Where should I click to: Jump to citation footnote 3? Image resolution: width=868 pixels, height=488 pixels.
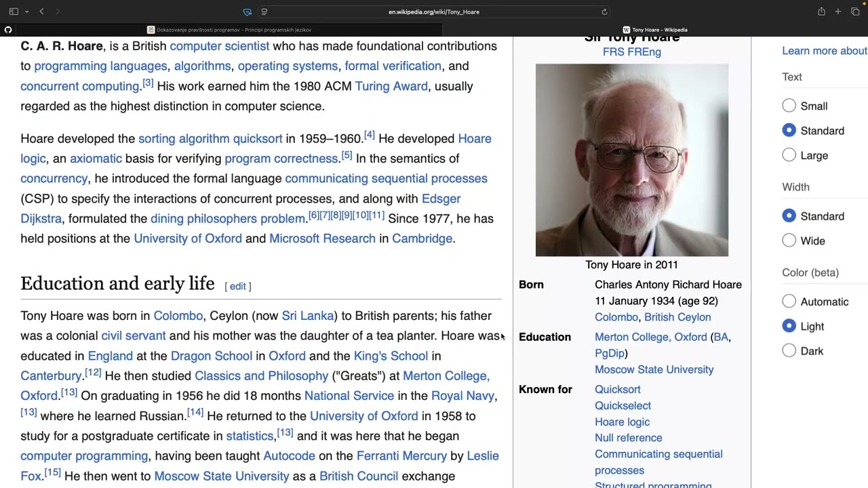(148, 83)
